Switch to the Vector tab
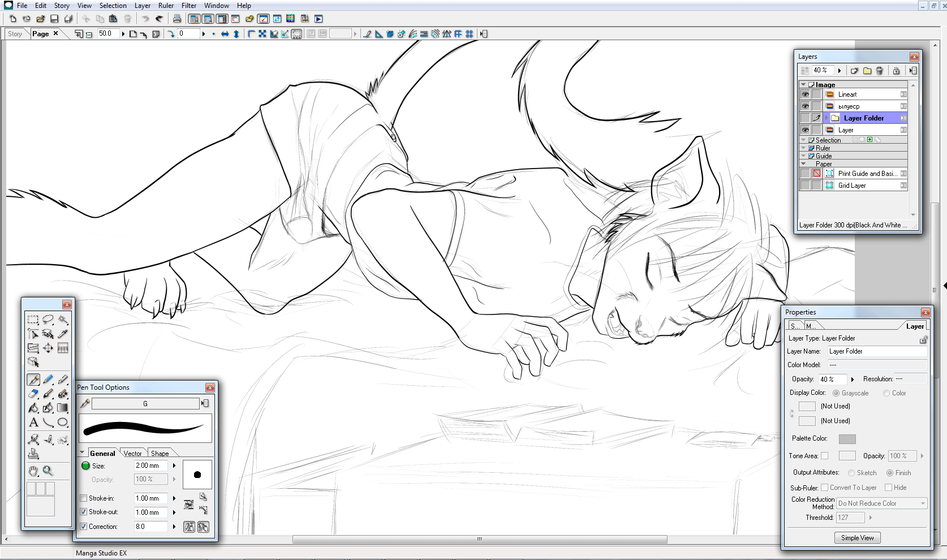The height and width of the screenshot is (560, 947). pyautogui.click(x=133, y=454)
